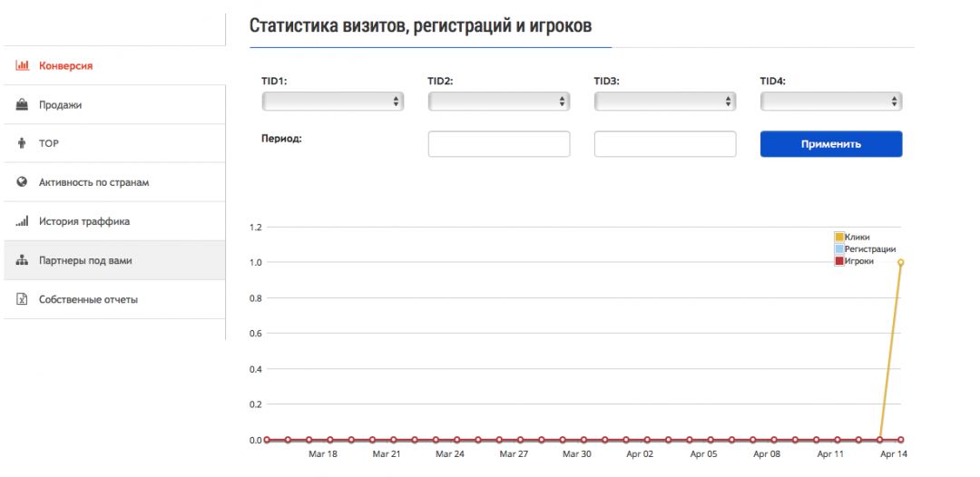Expand the TID1 dropdown
This screenshot has height=477, width=980.
coord(332,102)
